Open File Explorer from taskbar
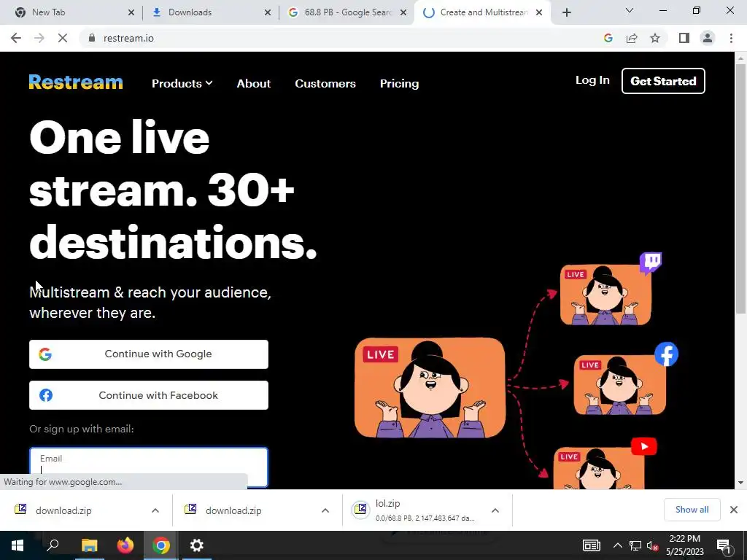 click(89, 545)
